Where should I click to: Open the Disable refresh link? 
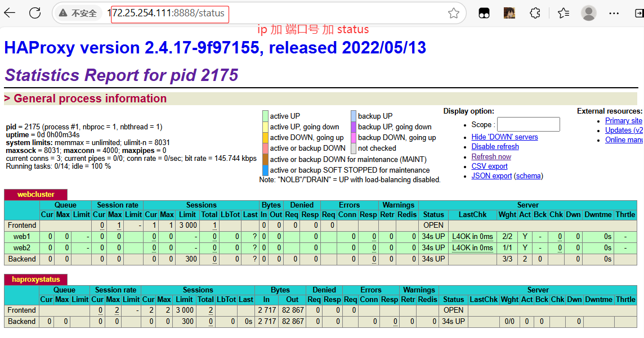pos(495,146)
